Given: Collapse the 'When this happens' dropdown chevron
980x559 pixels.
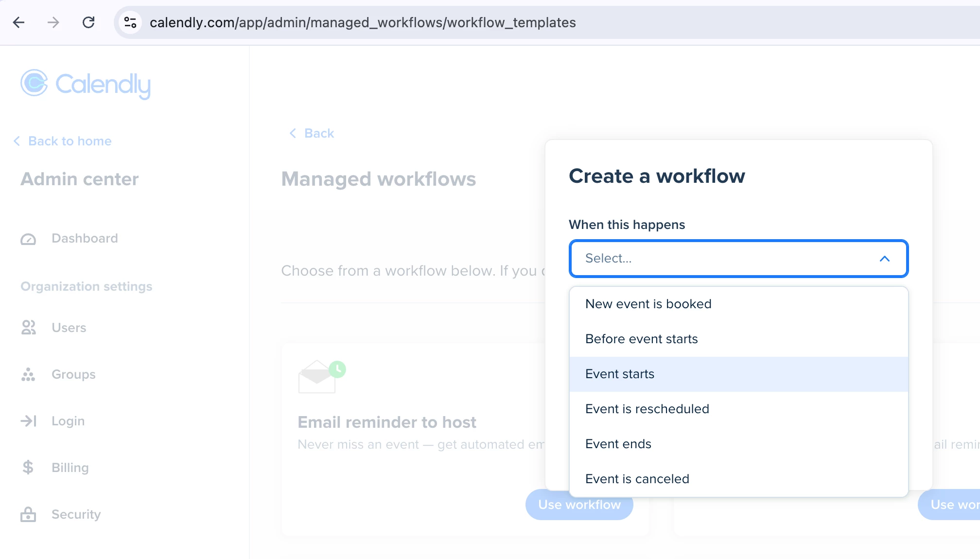Looking at the screenshot, I should [x=884, y=259].
